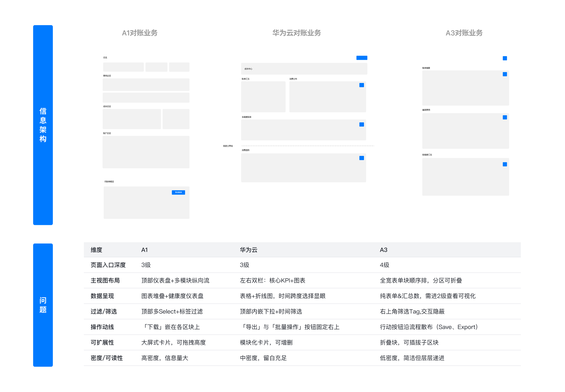The width and height of the screenshot is (565, 392).
Task: Click 模块化卡片，可增删 cell
Action: pos(266,342)
